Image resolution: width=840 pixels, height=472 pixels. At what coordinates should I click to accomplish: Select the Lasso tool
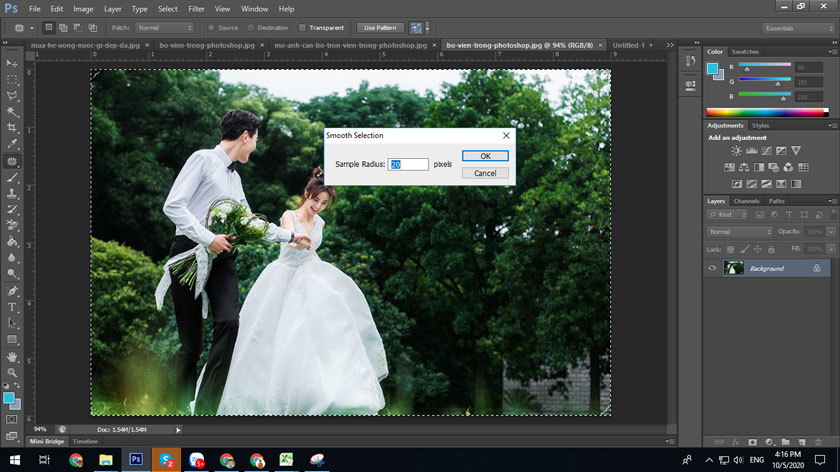[x=12, y=96]
